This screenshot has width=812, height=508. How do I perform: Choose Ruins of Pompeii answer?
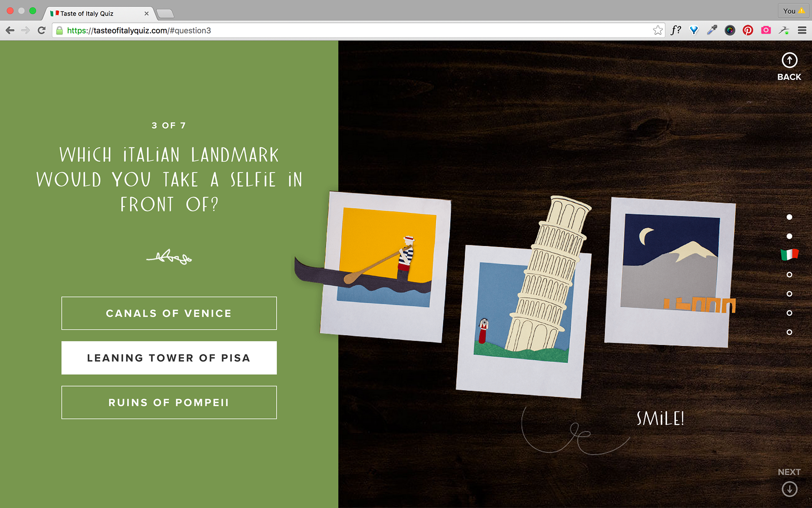click(169, 402)
